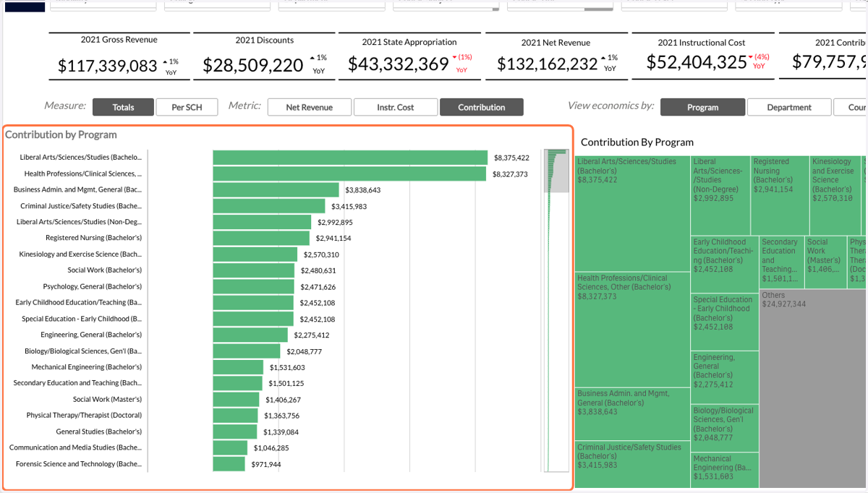The image size is (868, 493).
Task: Click the Contribution by Program bar chart title
Action: click(x=61, y=134)
